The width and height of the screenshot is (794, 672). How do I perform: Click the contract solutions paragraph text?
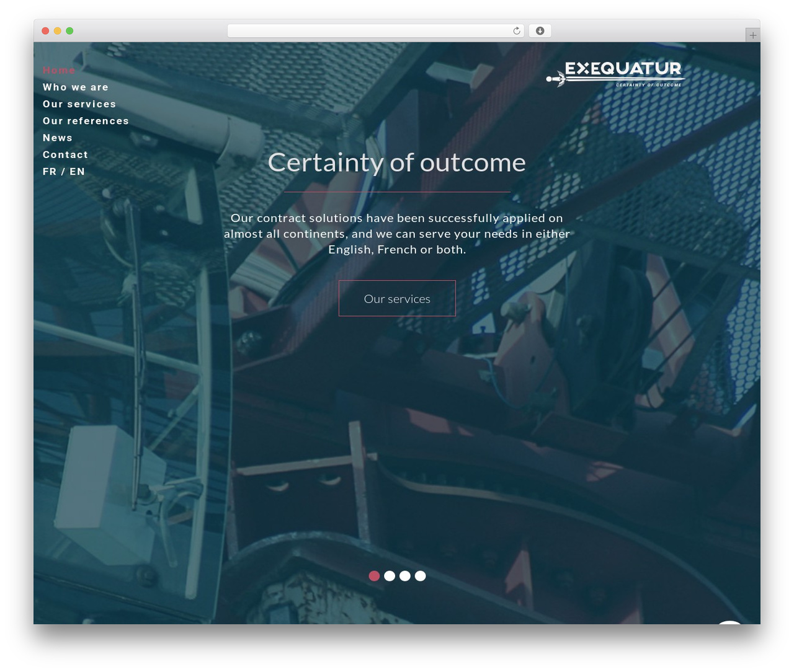point(397,234)
